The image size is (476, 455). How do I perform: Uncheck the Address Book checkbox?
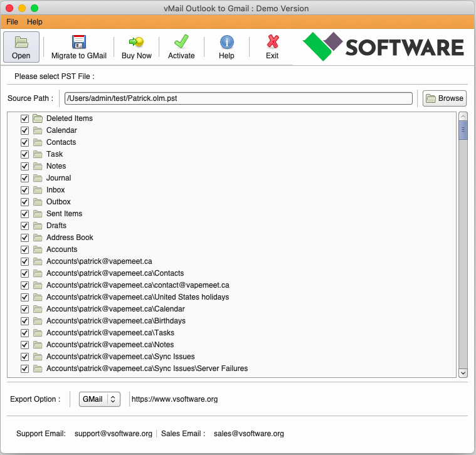(24, 238)
